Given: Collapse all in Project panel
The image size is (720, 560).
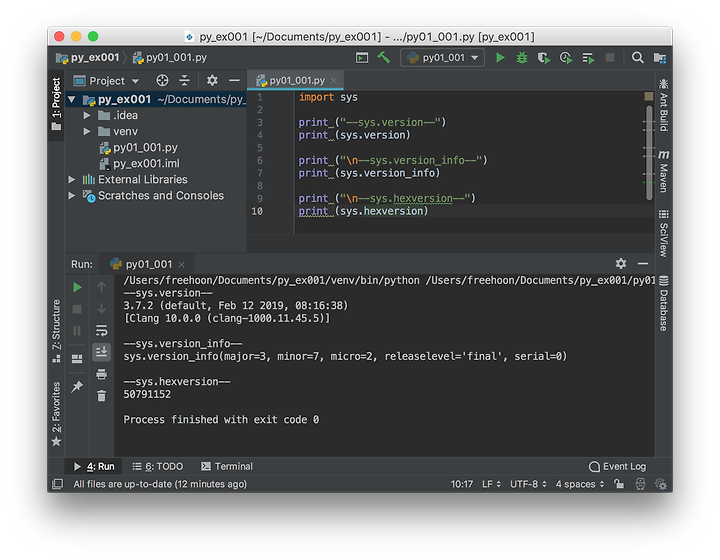Looking at the screenshot, I should (185, 81).
